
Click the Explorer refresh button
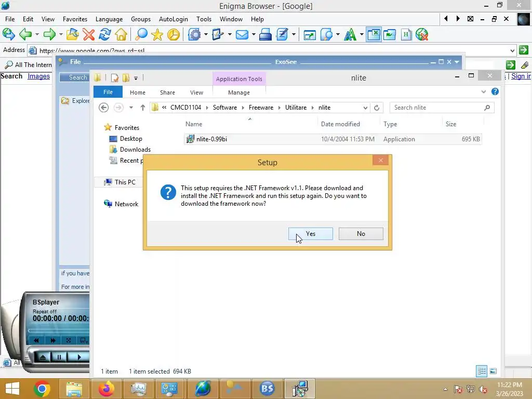click(x=377, y=108)
